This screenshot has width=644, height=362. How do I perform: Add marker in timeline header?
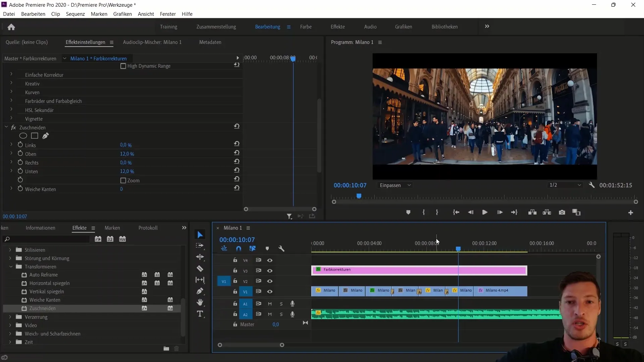267,249
